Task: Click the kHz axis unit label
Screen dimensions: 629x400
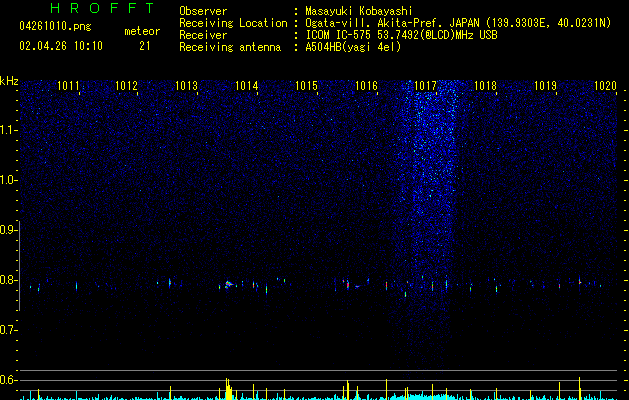Action: [9, 81]
